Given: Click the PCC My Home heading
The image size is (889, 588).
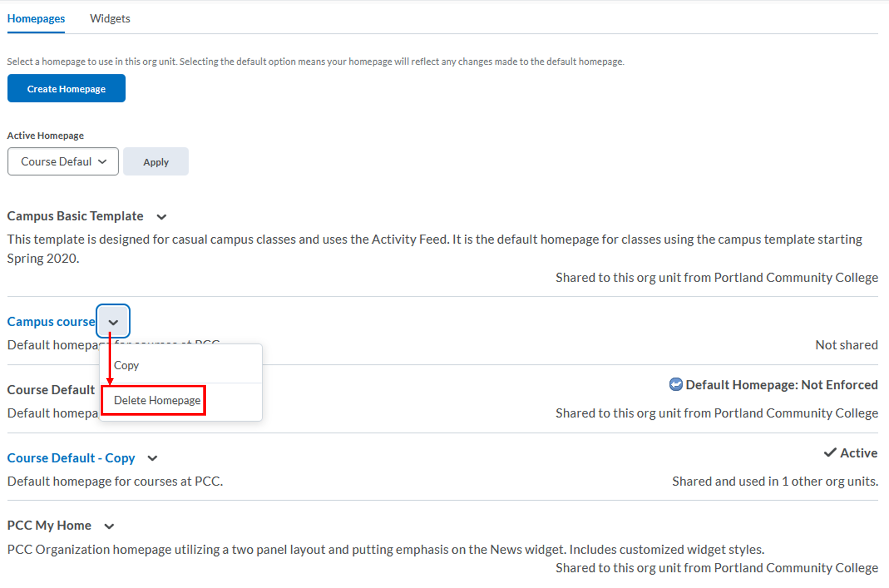Looking at the screenshot, I should pyautogui.click(x=49, y=526).
